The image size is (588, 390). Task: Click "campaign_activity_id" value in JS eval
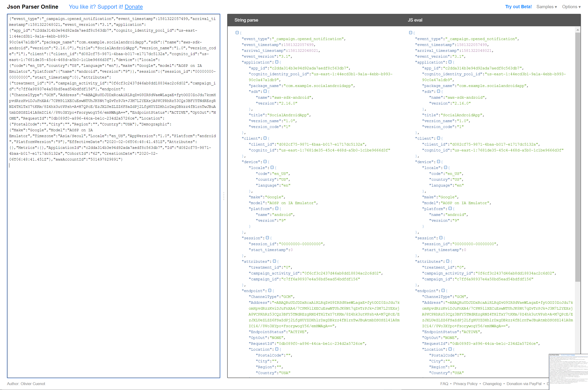click(x=515, y=273)
